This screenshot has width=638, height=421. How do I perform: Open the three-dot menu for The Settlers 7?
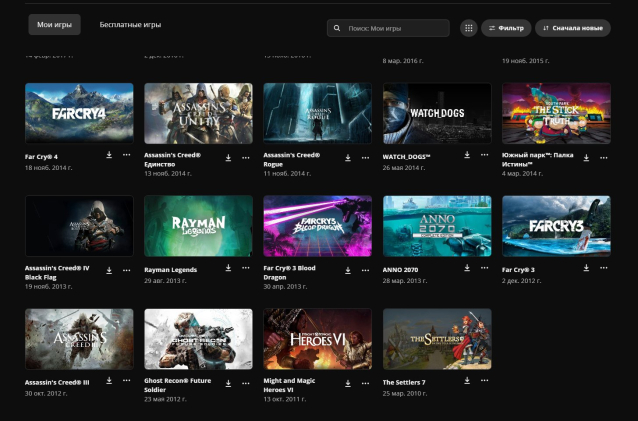pos(484,380)
